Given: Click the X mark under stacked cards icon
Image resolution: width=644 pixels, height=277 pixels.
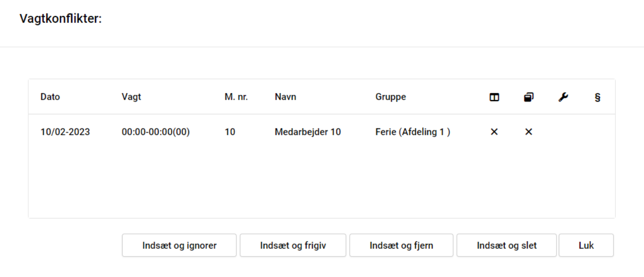Looking at the screenshot, I should point(529,132).
